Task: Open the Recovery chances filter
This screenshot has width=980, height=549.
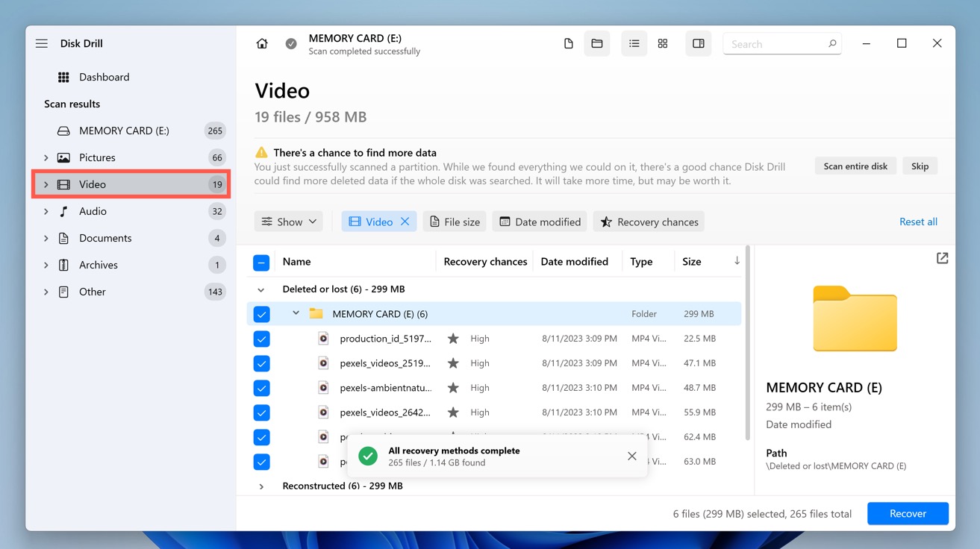Action: click(x=649, y=222)
